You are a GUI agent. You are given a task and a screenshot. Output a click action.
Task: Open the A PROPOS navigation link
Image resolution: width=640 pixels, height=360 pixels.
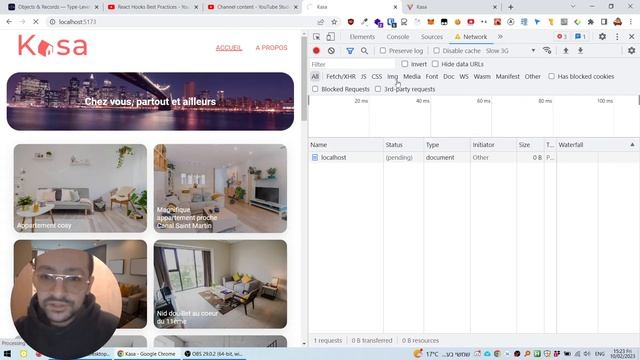[x=271, y=48]
